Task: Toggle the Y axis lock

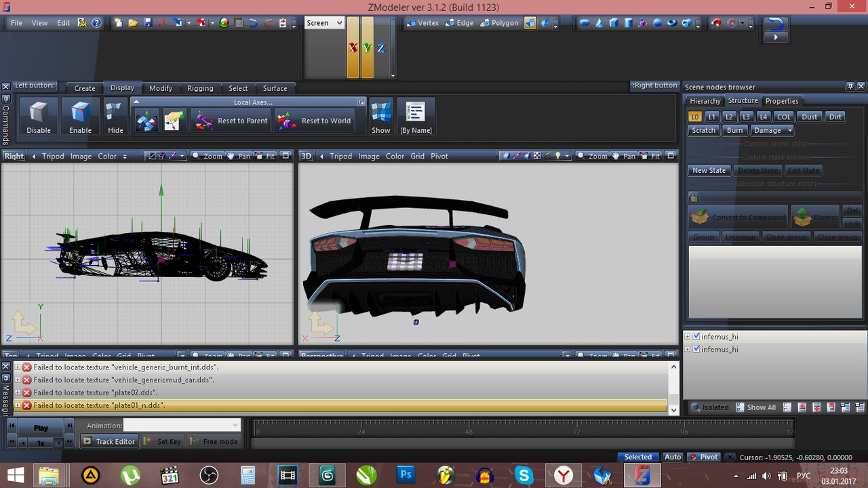Action: pos(367,47)
